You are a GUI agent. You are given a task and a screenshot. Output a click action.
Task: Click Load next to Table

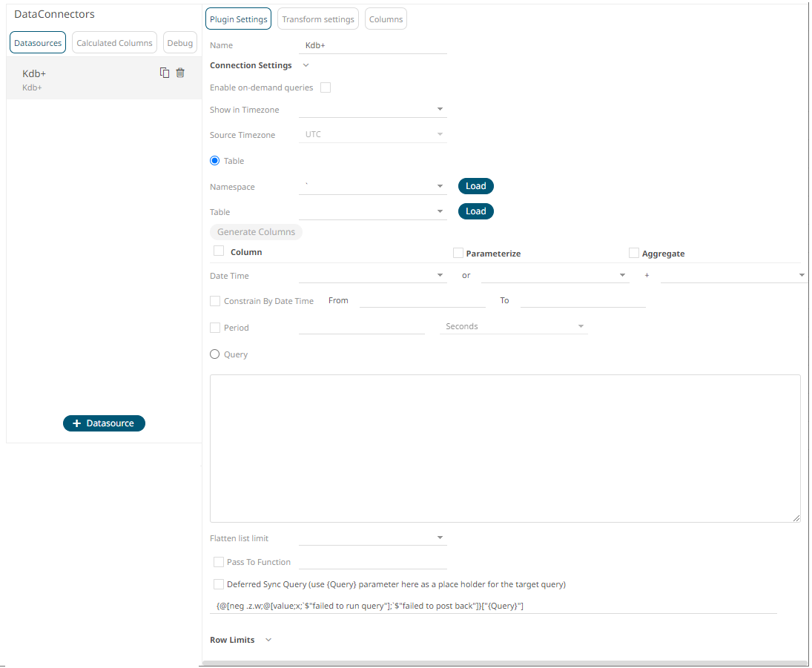(x=476, y=211)
